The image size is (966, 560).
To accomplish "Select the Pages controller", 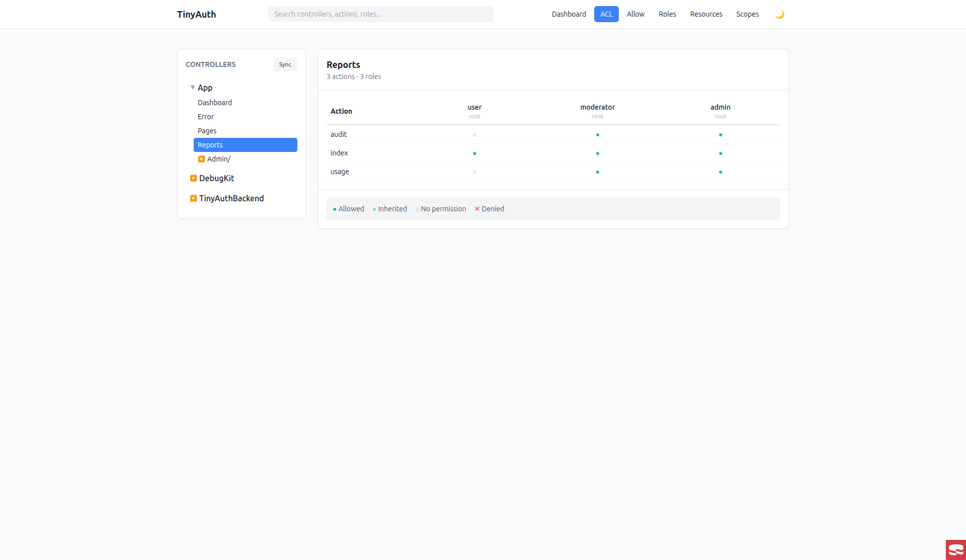I will [x=207, y=131].
